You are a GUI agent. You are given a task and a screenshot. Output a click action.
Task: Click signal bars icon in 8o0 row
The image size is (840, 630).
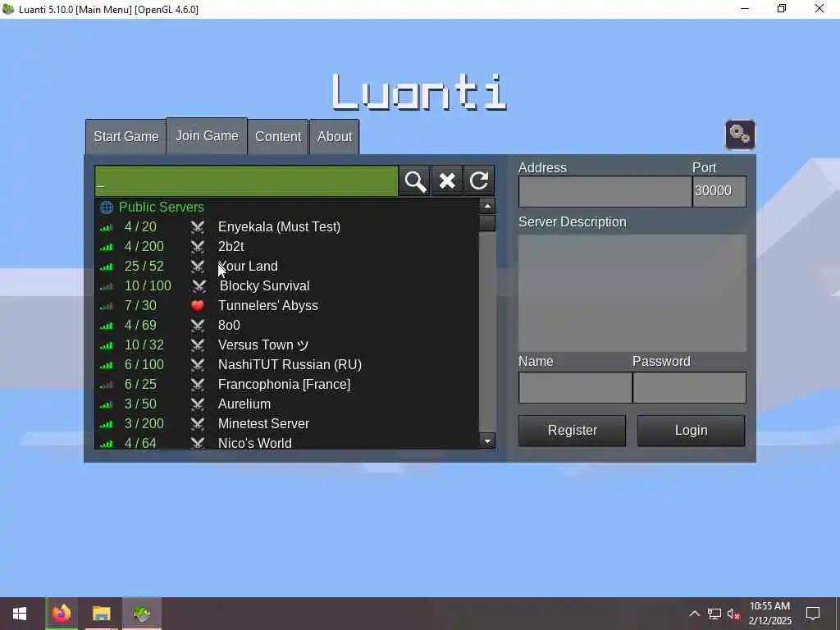pyautogui.click(x=107, y=326)
